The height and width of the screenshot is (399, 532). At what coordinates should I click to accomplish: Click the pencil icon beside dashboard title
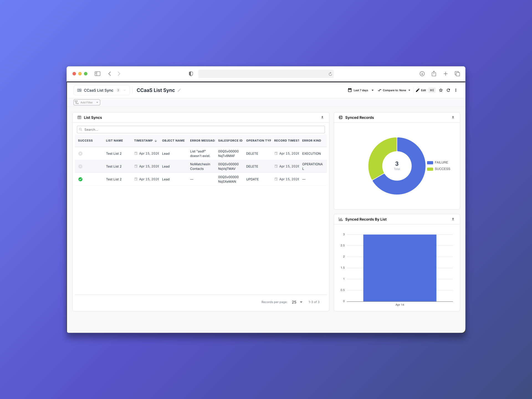[x=179, y=90]
